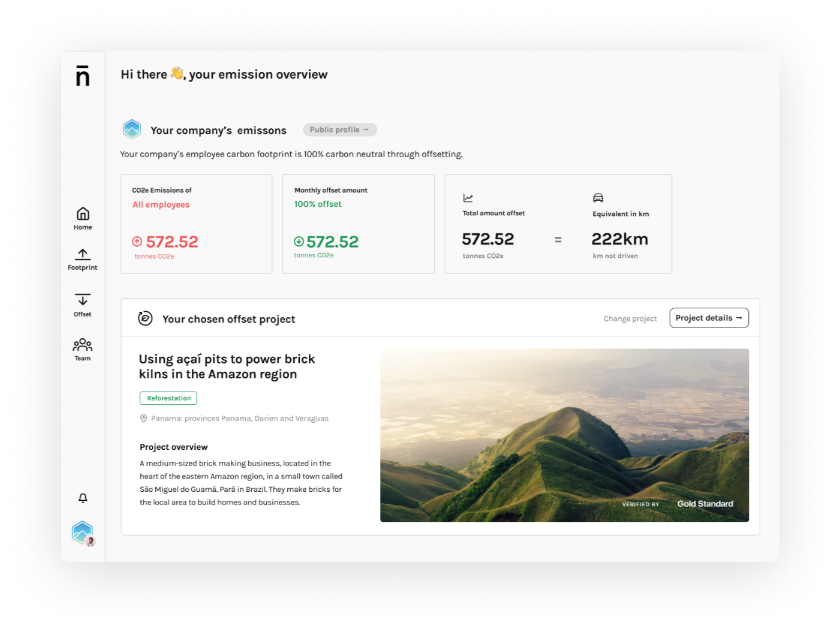The height and width of the screenshot is (631, 840).
Task: Open Project details
Action: click(709, 318)
